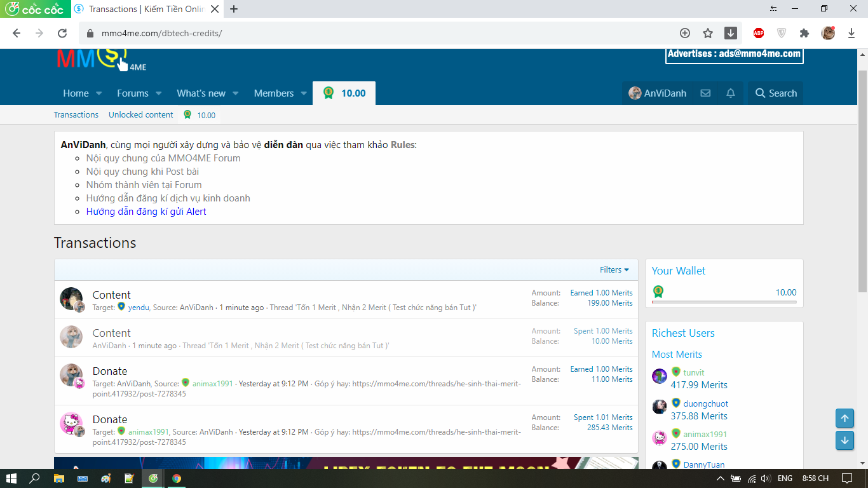Open the extensions puzzle icon
Image resolution: width=868 pixels, height=488 pixels.
click(804, 33)
